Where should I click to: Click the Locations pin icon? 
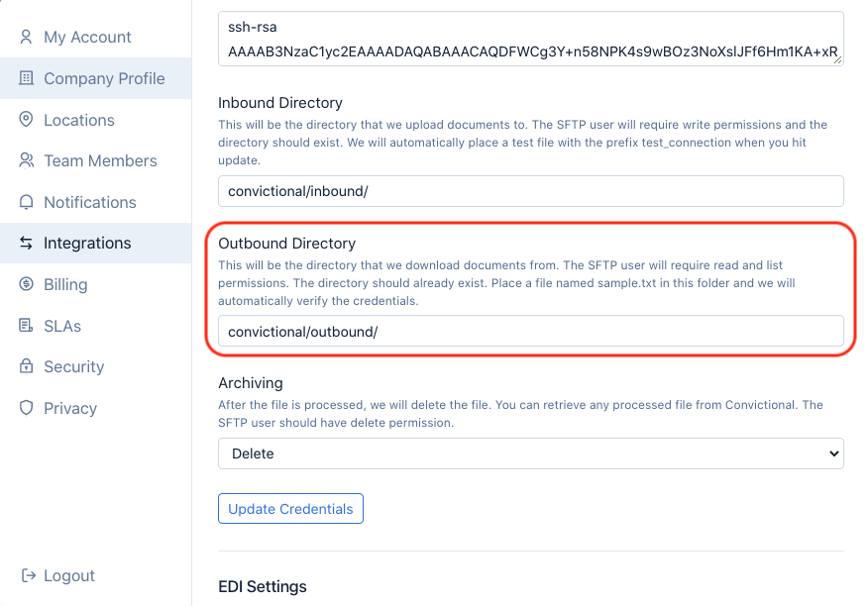click(27, 120)
